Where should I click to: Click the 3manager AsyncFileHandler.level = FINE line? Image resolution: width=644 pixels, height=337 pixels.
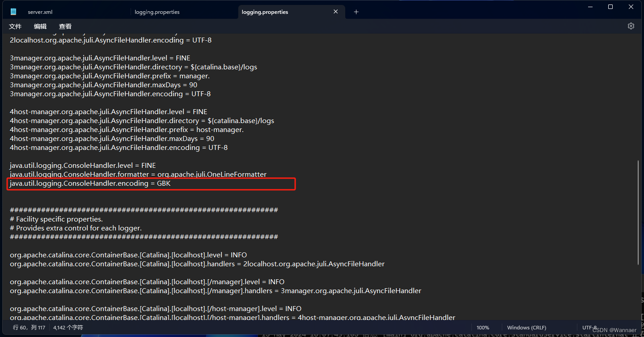pyautogui.click(x=100, y=58)
